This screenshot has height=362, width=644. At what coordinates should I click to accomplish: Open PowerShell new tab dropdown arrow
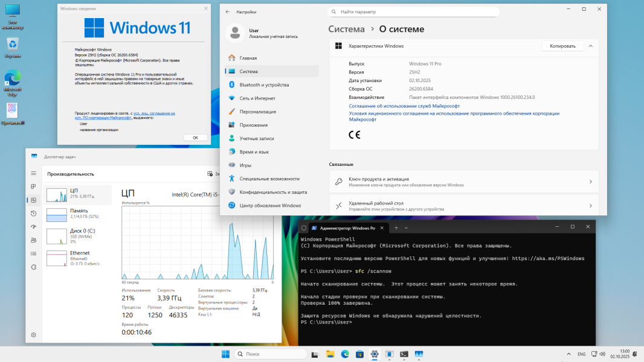406,228
